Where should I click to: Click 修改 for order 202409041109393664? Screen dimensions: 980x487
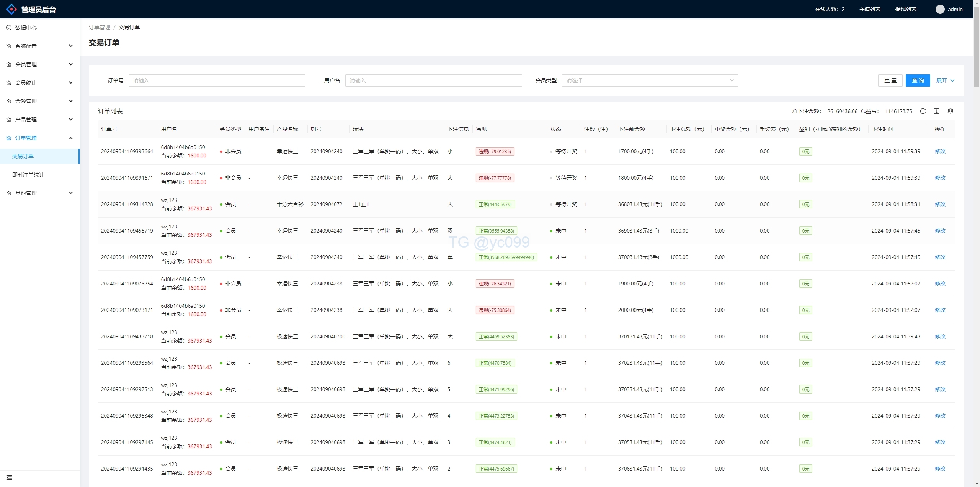coord(940,151)
